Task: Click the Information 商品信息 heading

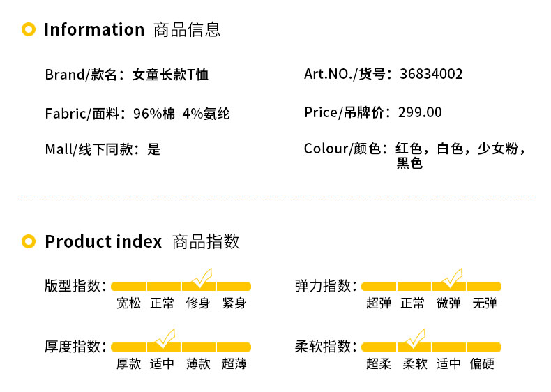Action: point(132,29)
